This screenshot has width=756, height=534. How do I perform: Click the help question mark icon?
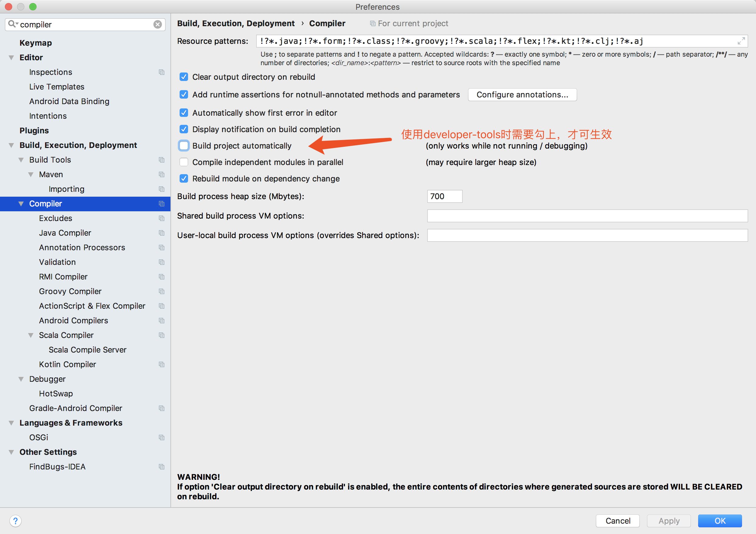tap(16, 521)
